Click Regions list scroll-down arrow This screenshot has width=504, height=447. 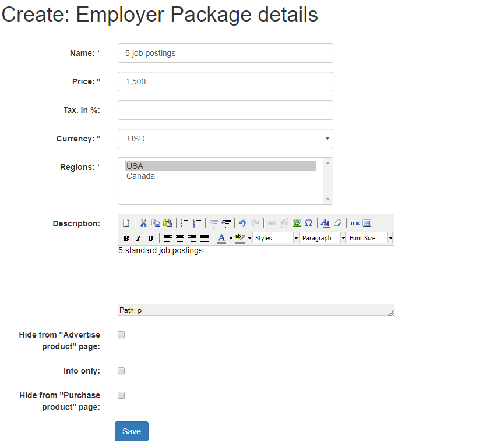click(327, 199)
